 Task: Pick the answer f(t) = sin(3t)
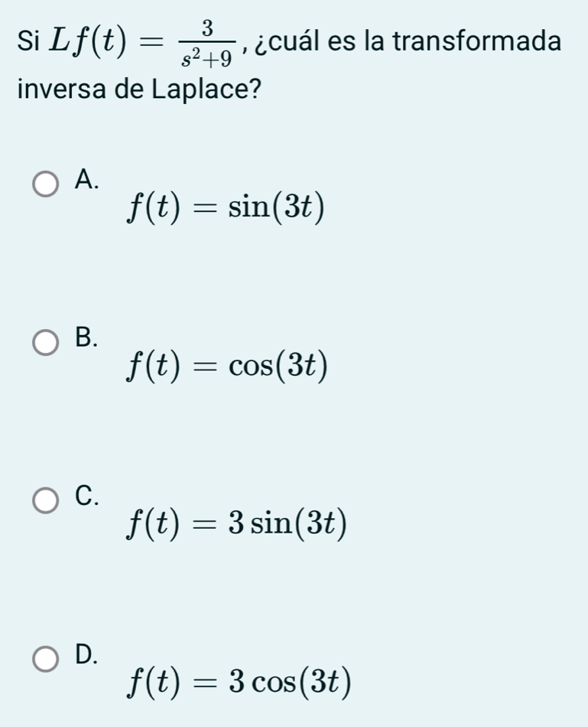228,205
